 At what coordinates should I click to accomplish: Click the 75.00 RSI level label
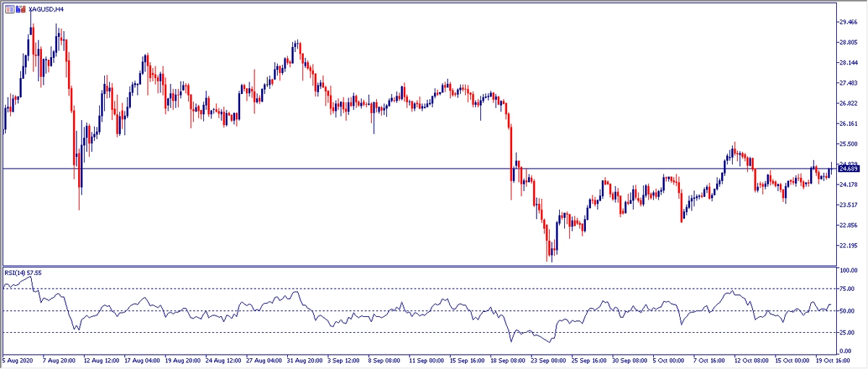pos(846,289)
